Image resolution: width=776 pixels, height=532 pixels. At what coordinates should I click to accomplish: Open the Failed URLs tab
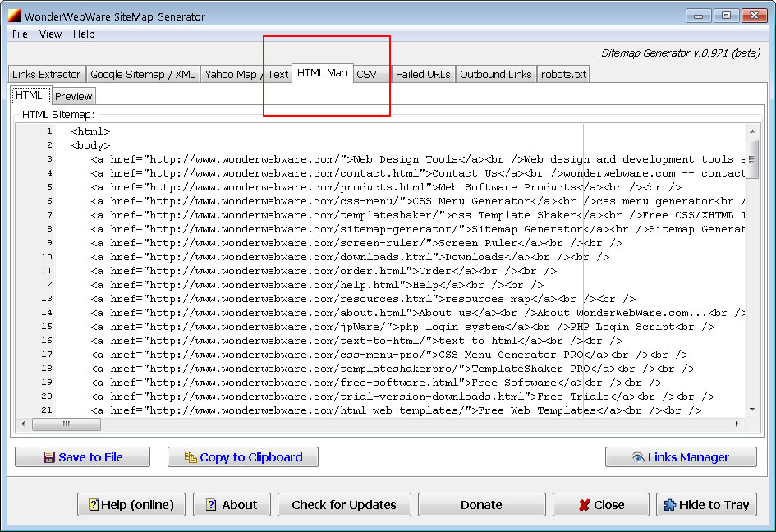423,74
